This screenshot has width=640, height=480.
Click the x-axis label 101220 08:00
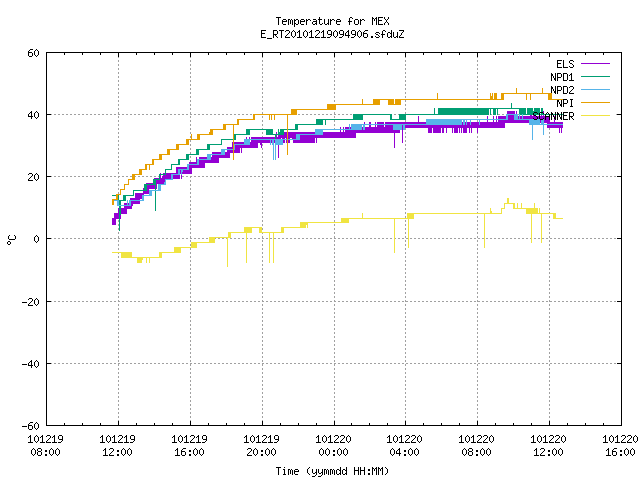pyautogui.click(x=476, y=446)
